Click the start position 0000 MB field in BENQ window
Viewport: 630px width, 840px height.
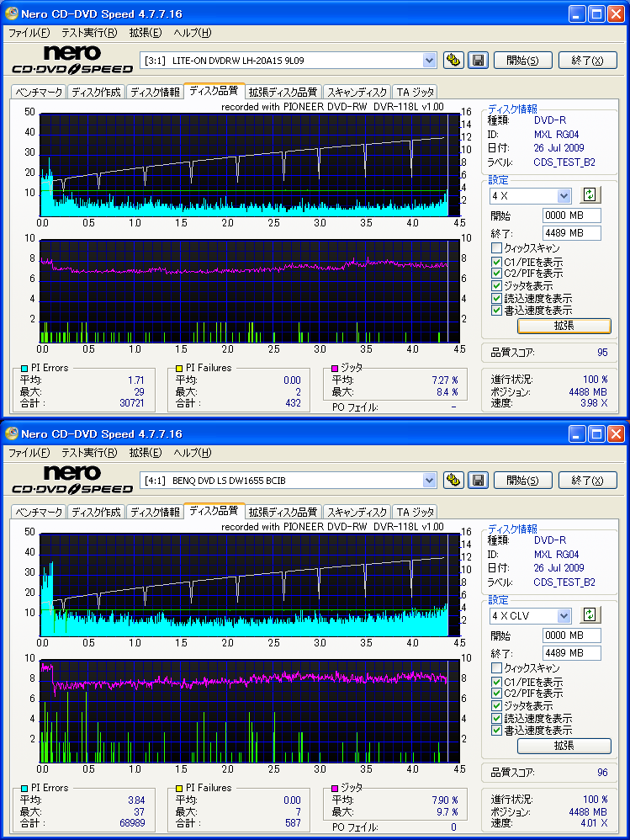point(572,635)
